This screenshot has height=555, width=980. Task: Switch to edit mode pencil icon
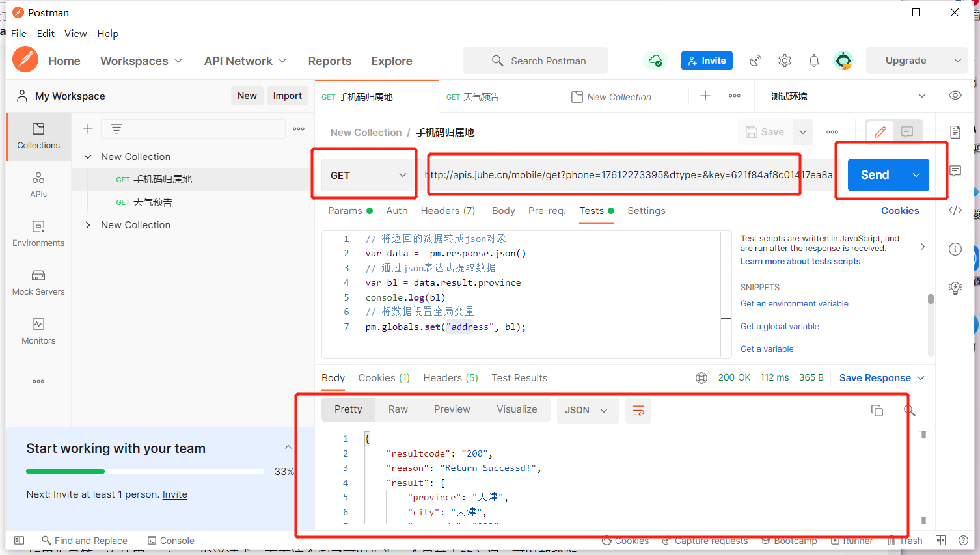point(880,132)
